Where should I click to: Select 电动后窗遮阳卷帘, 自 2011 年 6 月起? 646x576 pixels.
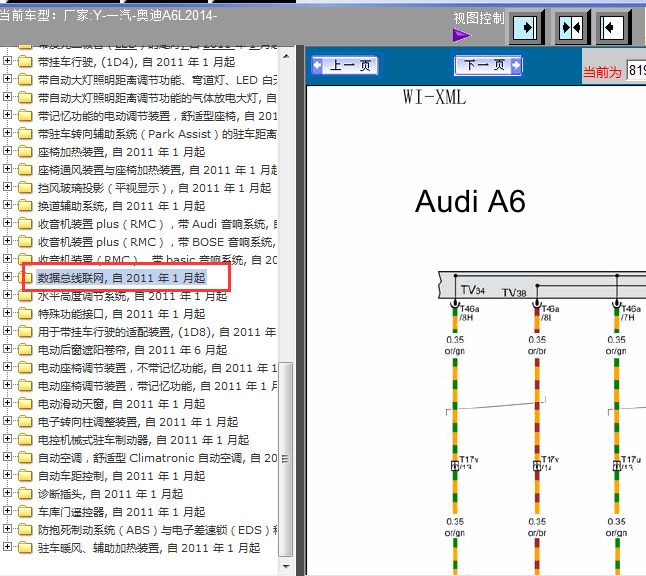(133, 350)
